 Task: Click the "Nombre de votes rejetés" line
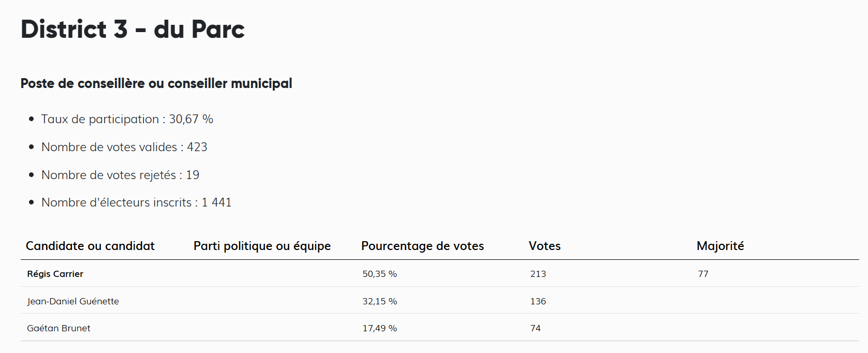[120, 175]
